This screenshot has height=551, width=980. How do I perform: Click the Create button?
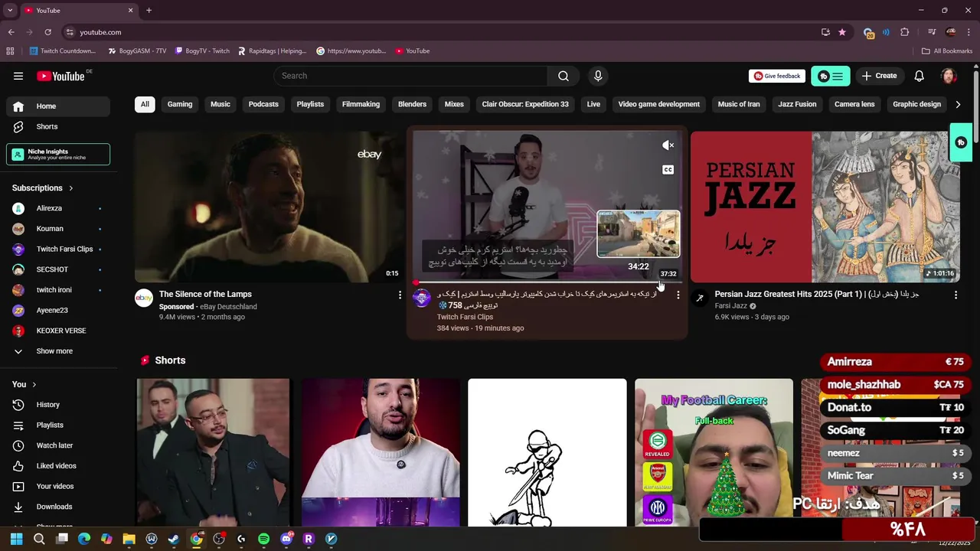(x=879, y=76)
